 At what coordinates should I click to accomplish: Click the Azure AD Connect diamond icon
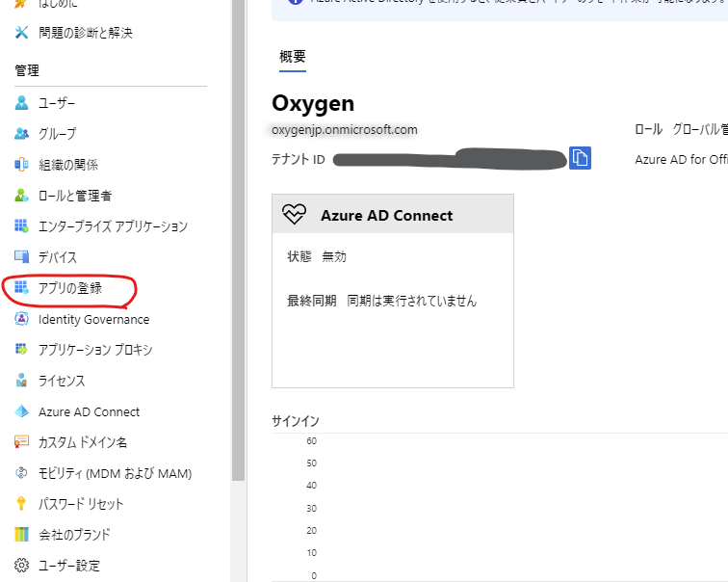click(x=21, y=411)
